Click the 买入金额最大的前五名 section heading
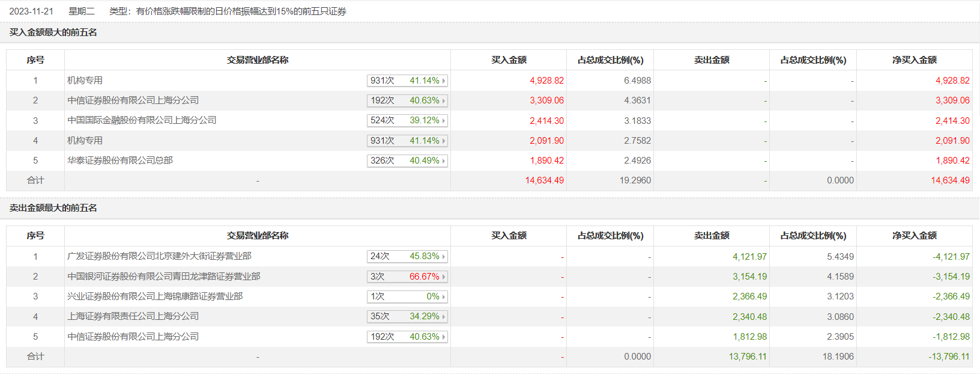Image resolution: width=980 pixels, height=374 pixels. [53, 32]
